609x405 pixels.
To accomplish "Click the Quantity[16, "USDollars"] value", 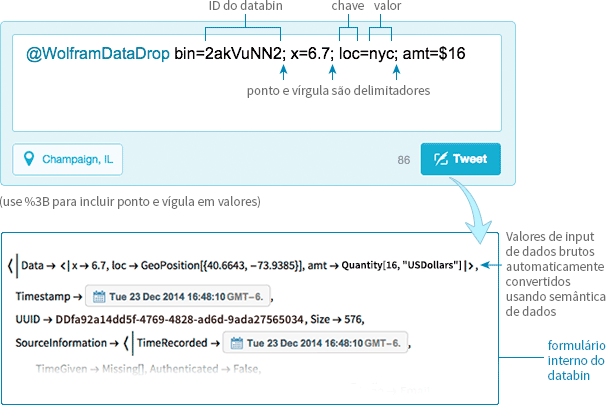I will click(401, 266).
